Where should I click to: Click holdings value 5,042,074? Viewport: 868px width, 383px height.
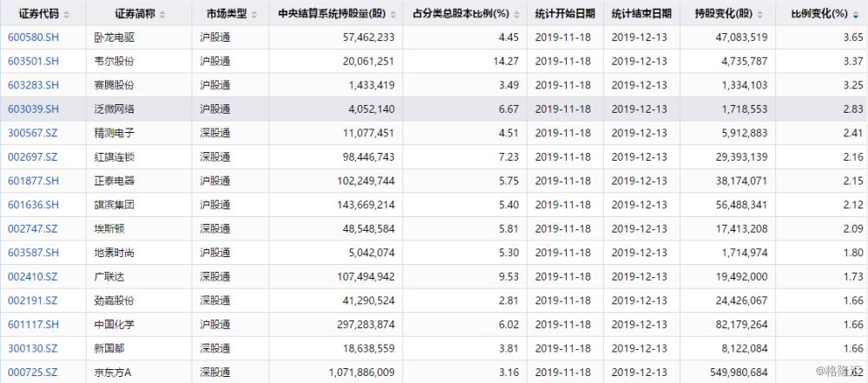pyautogui.click(x=371, y=253)
